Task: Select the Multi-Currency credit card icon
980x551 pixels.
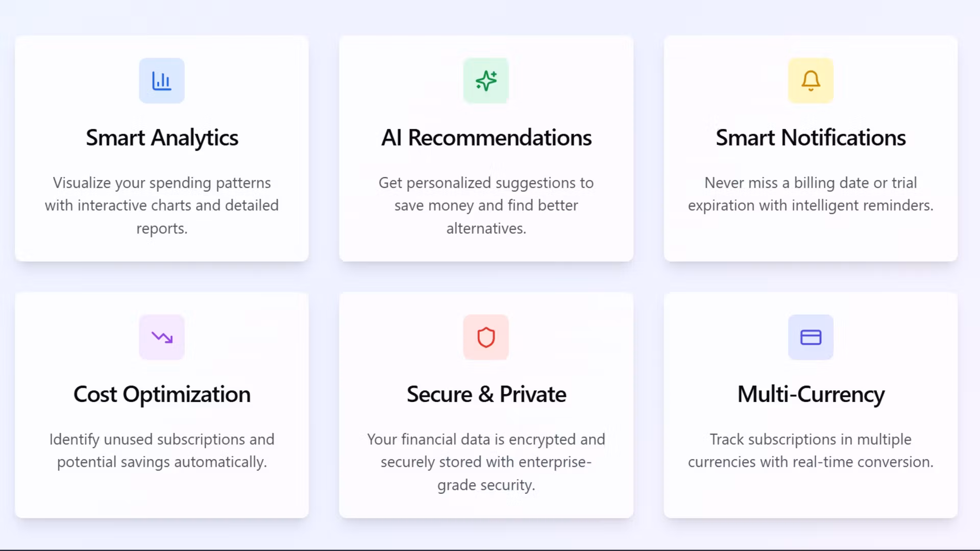Action: click(811, 337)
